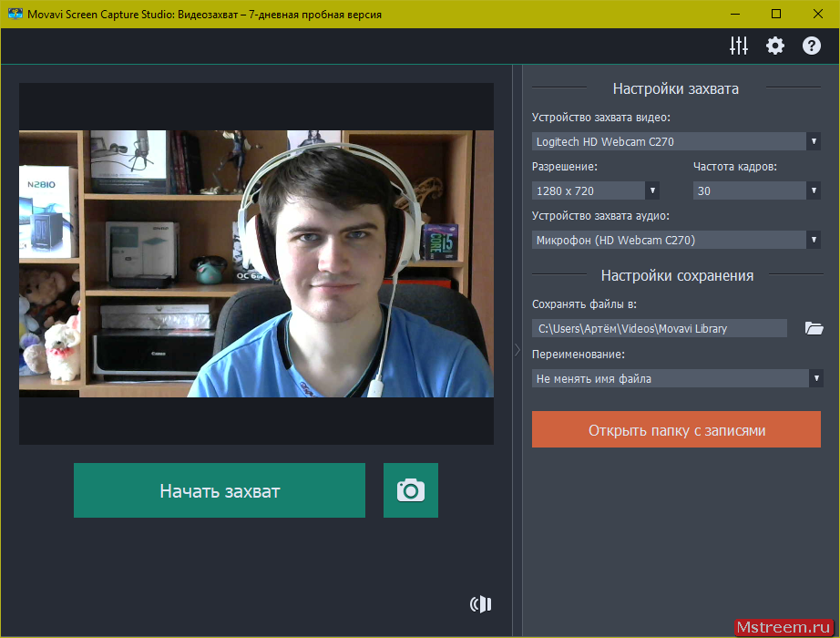Open help via the question mark icon
The width and height of the screenshot is (840, 638).
[x=811, y=46]
